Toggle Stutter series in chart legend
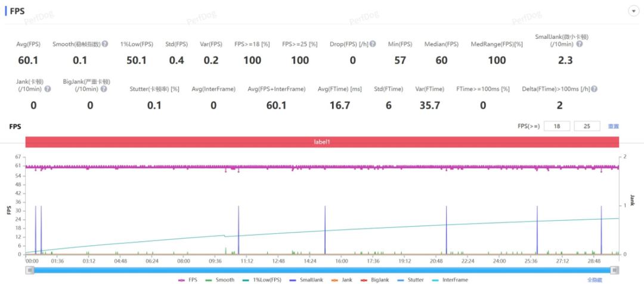This screenshot has height=284, width=644. [x=411, y=280]
